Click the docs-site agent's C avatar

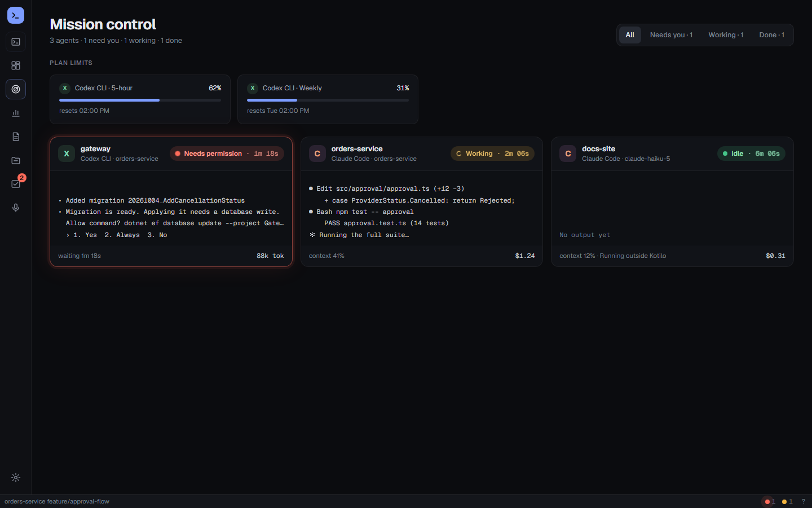568,154
